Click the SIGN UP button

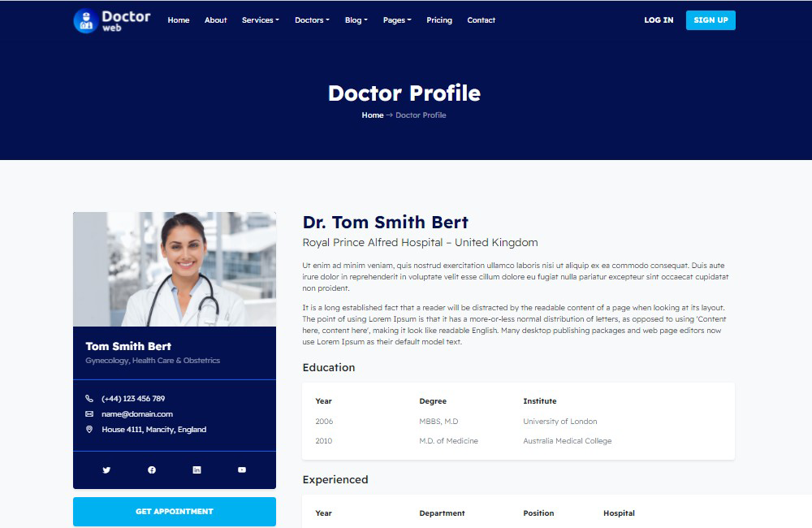point(710,20)
